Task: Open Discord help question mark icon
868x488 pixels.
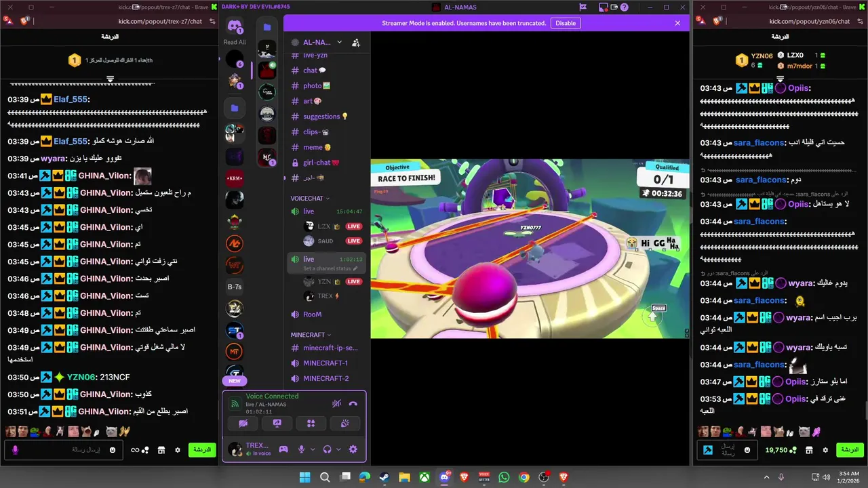Action: (625, 7)
